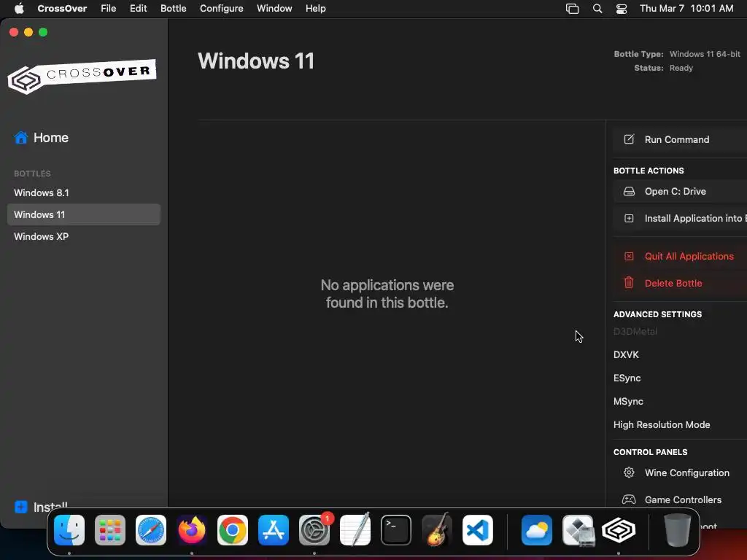747x560 pixels.
Task: Click Stage Manager icon in menu bar
Action: [x=572, y=9]
